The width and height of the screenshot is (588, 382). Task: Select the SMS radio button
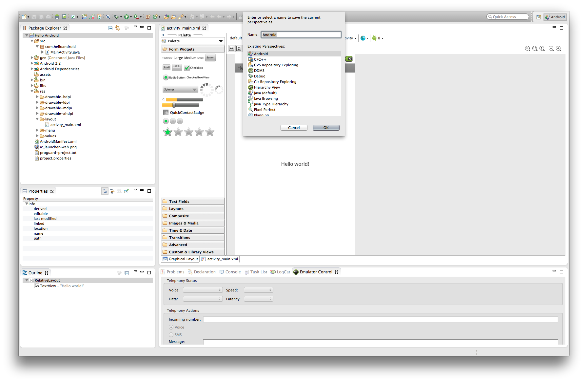(x=171, y=335)
